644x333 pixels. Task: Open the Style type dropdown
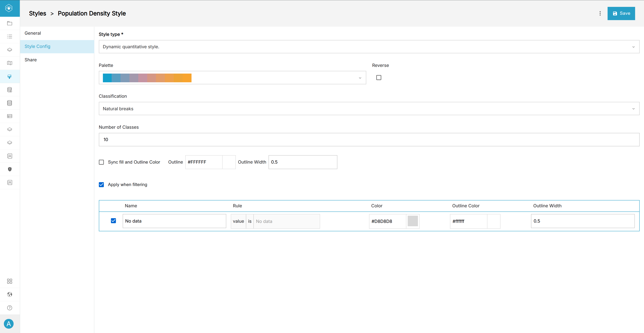[x=369, y=47]
